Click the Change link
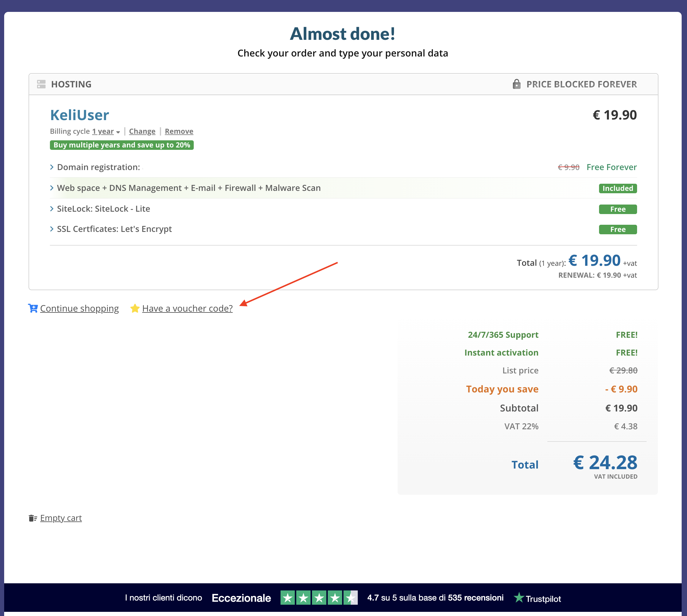The width and height of the screenshot is (687, 616). pos(142,131)
